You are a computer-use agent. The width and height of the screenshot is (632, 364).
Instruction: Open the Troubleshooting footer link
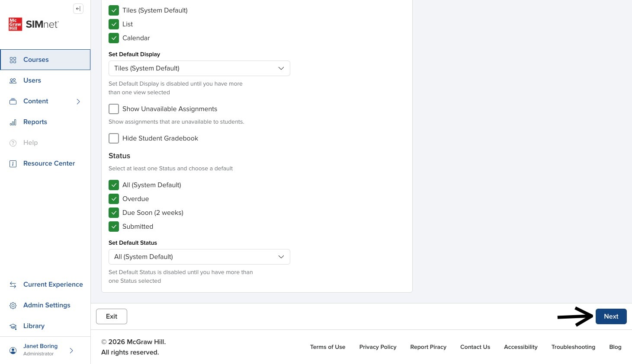tap(573, 347)
